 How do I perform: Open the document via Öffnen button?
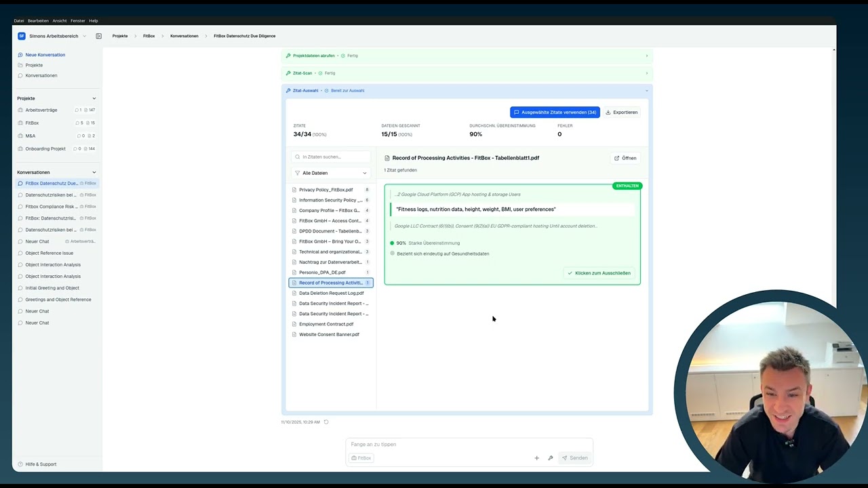click(x=625, y=158)
